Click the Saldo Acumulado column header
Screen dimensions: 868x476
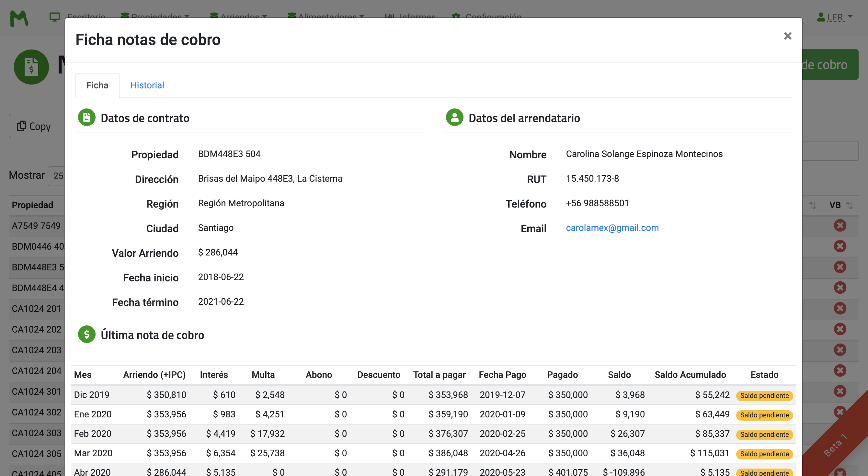[690, 375]
